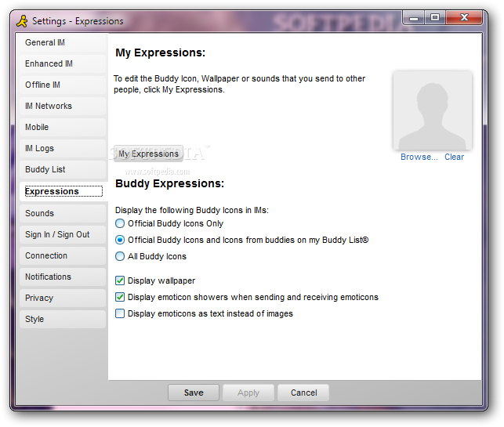
Task: Switch to Enhanced IM settings
Action: pyautogui.click(x=63, y=64)
